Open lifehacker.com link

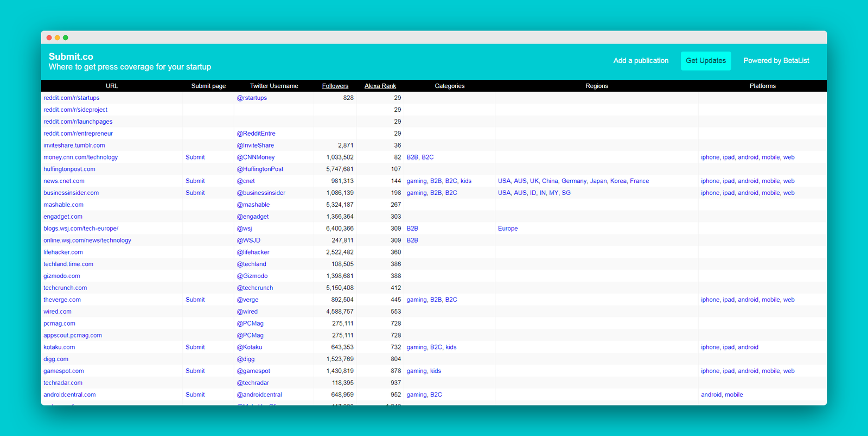click(63, 252)
